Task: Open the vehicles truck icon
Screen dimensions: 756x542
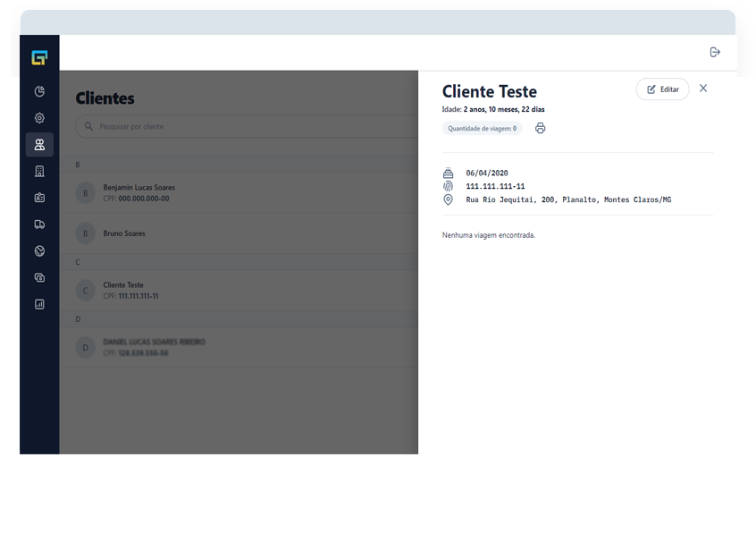Action: click(x=39, y=224)
